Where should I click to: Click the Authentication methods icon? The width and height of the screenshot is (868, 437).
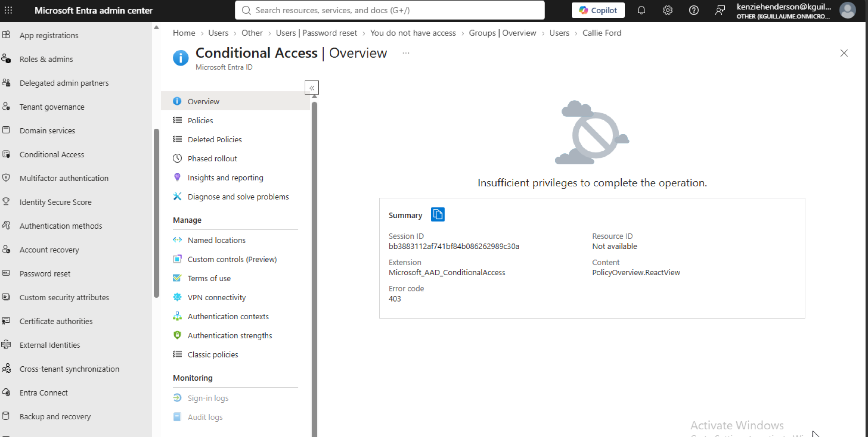point(6,225)
